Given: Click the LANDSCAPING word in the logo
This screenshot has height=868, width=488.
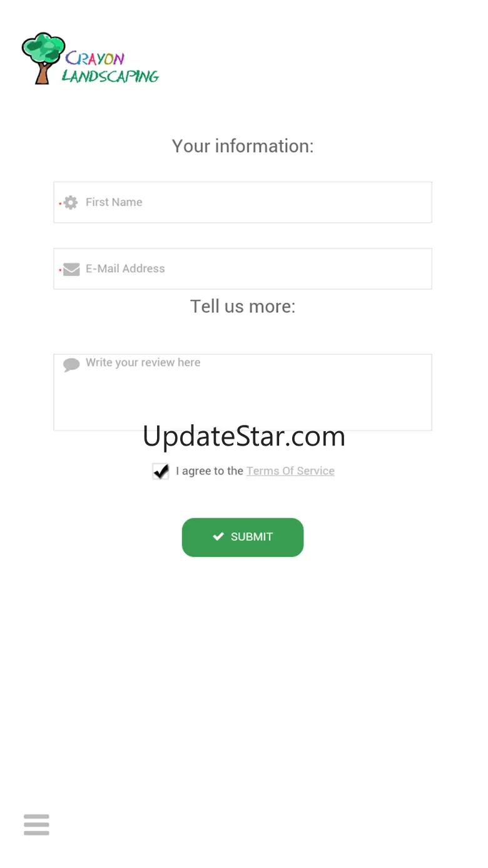Looking at the screenshot, I should [111, 76].
